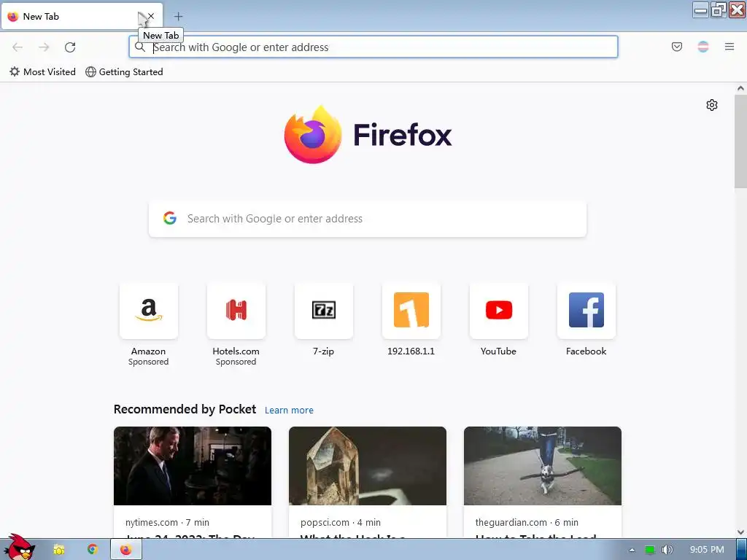
Task: Open the Amazon sponsored shortcut tile
Action: (149, 311)
